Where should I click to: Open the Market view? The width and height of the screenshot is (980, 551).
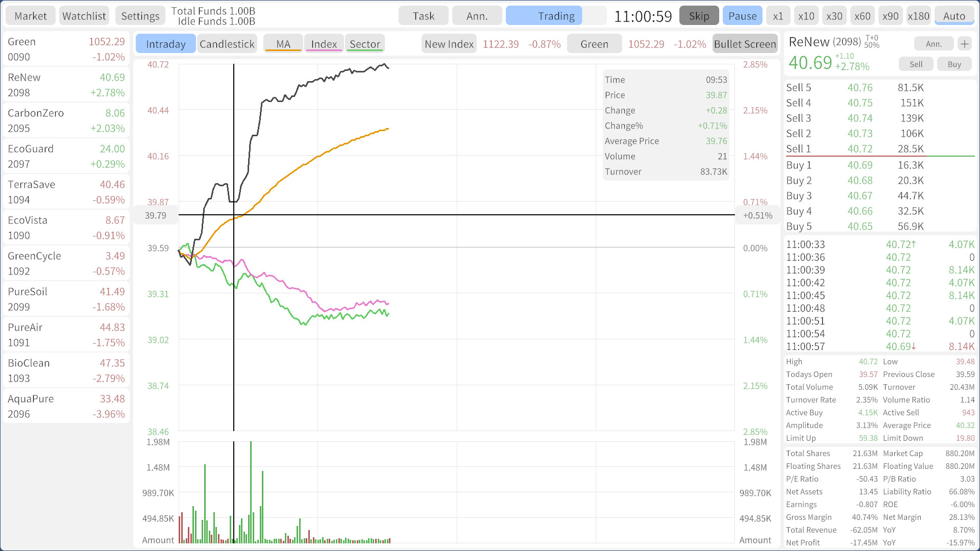[30, 15]
